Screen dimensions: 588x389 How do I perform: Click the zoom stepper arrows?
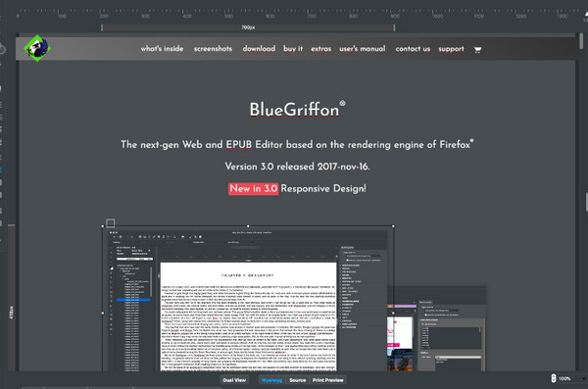point(553,378)
